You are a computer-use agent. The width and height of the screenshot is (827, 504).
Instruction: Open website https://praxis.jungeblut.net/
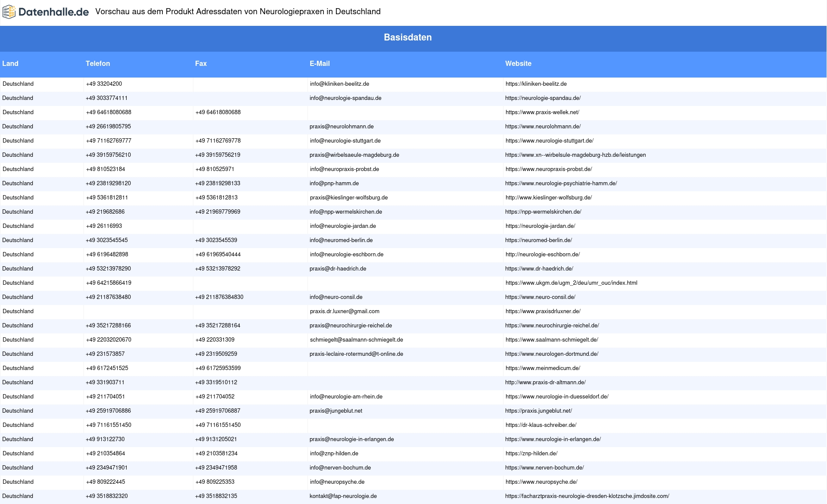[538, 411]
